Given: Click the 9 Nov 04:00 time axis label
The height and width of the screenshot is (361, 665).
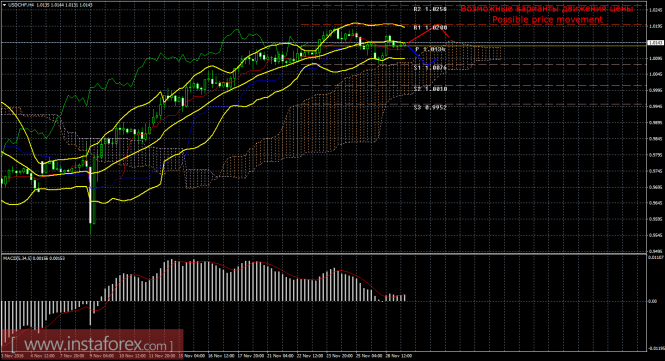Looking at the screenshot, I should click(101, 356).
